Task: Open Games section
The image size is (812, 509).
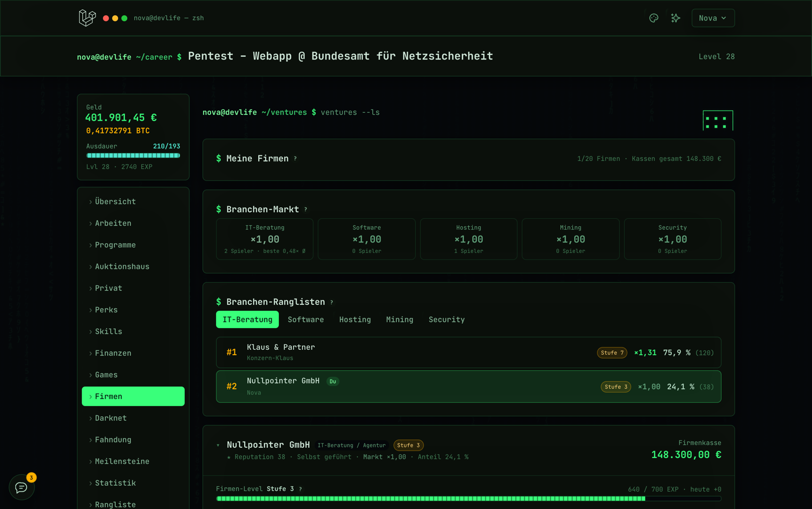Action: [x=133, y=375]
